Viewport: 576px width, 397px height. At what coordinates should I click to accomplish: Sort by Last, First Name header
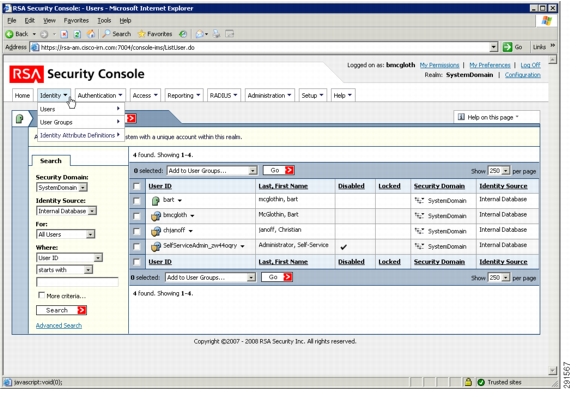(283, 186)
